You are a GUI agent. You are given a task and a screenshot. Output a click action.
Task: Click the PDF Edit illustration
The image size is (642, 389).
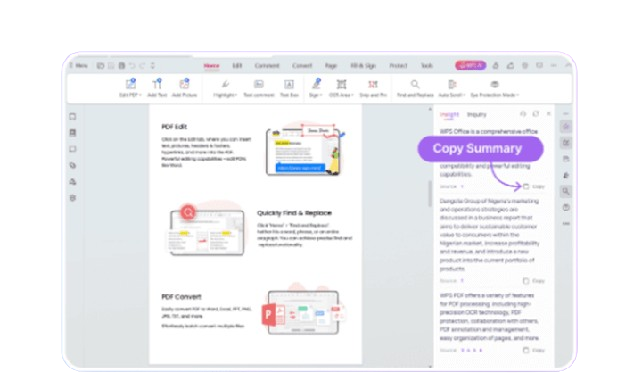[305, 149]
